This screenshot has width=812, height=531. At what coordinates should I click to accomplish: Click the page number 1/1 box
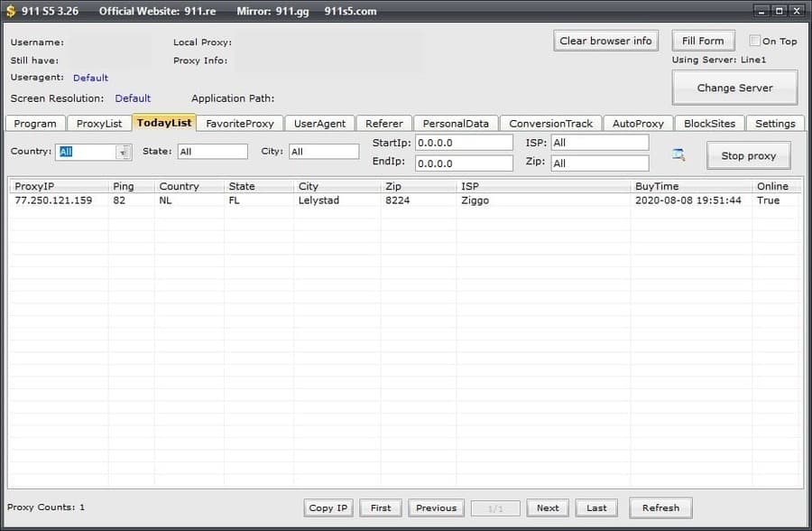click(495, 508)
